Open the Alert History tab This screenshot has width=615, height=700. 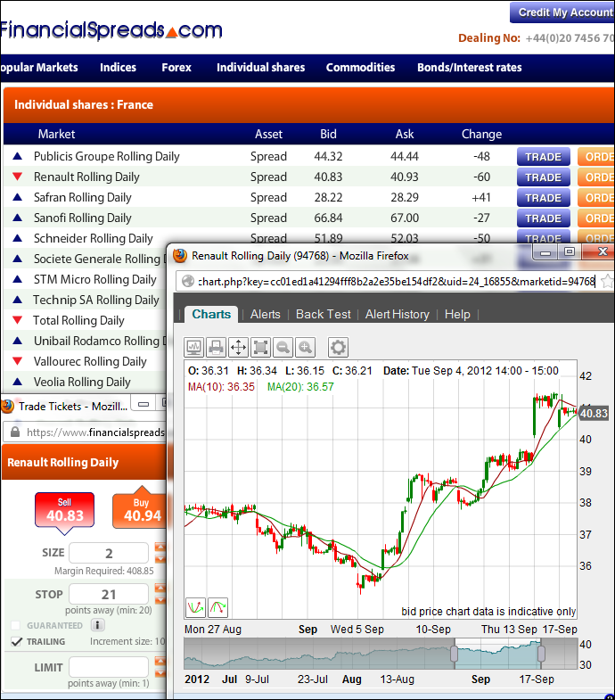(x=398, y=314)
